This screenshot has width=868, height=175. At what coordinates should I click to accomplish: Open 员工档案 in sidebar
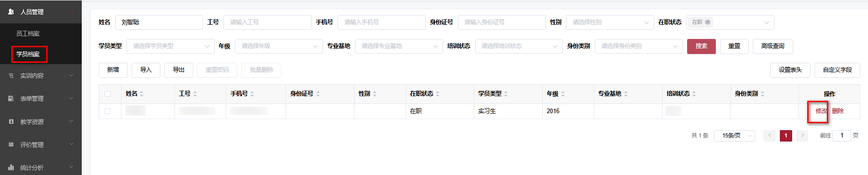click(x=28, y=33)
